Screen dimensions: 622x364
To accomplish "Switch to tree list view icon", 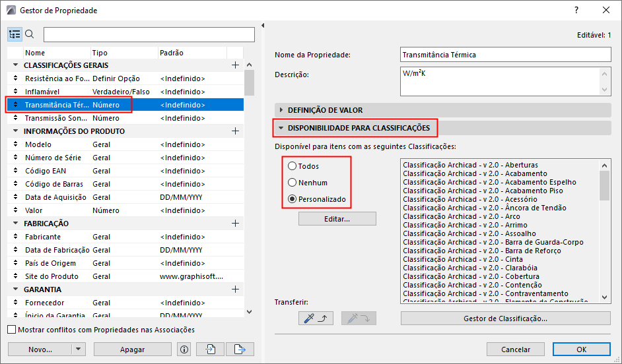I will click(15, 34).
